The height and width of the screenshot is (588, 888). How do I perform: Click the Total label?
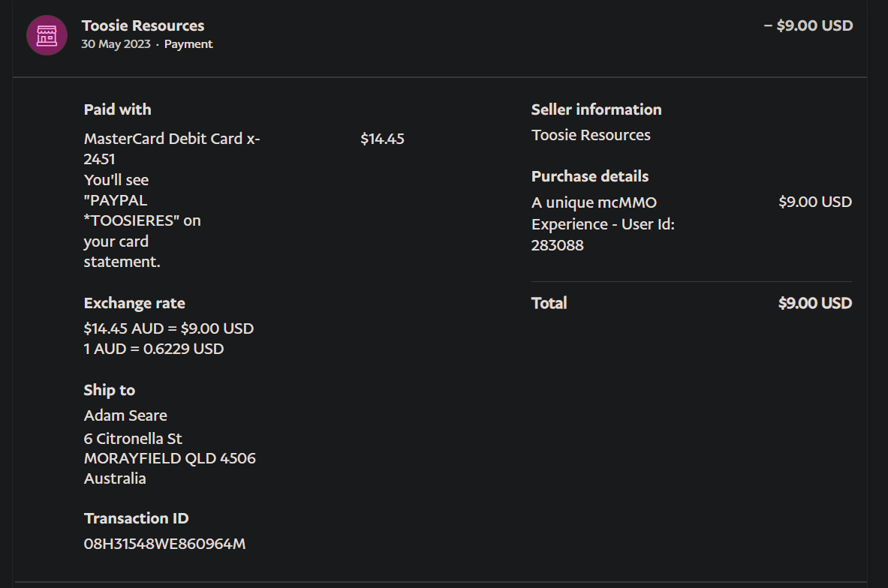point(549,303)
